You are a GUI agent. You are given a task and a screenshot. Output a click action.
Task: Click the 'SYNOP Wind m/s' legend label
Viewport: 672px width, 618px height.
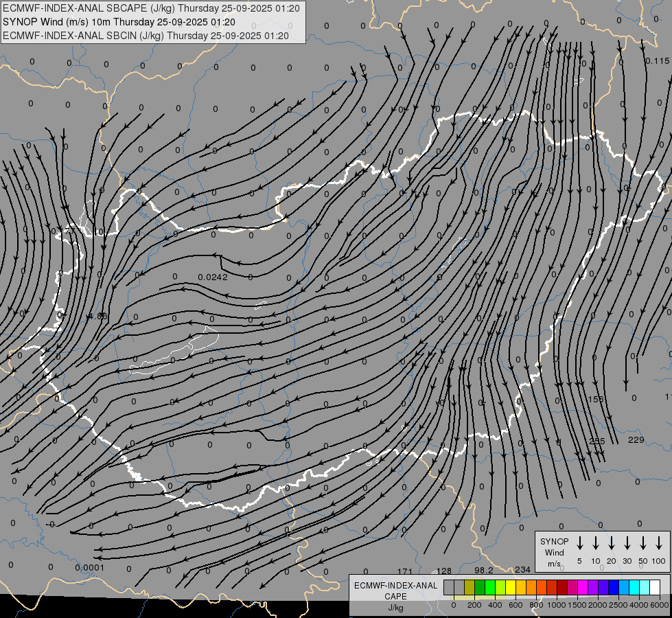[x=554, y=552]
